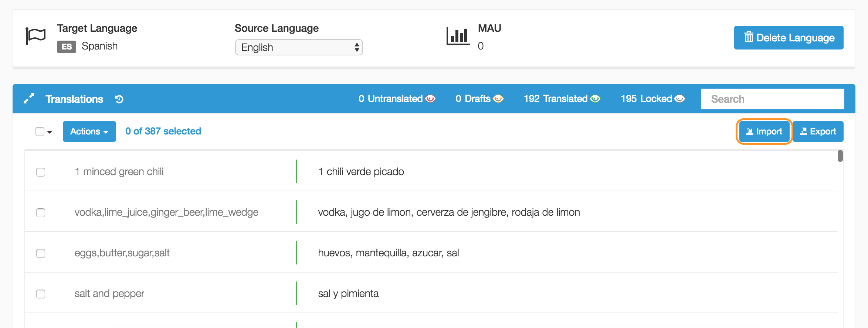The image size is (868, 328).
Task: Click translation '1 chili verde picado'
Action: click(361, 172)
